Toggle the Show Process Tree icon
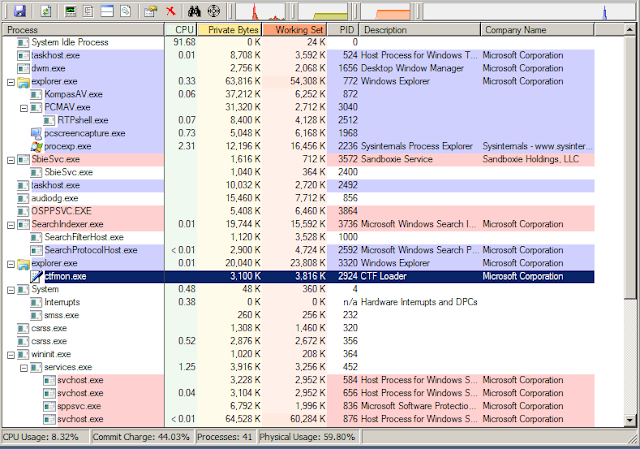The height and width of the screenshot is (449, 640). coord(89,11)
